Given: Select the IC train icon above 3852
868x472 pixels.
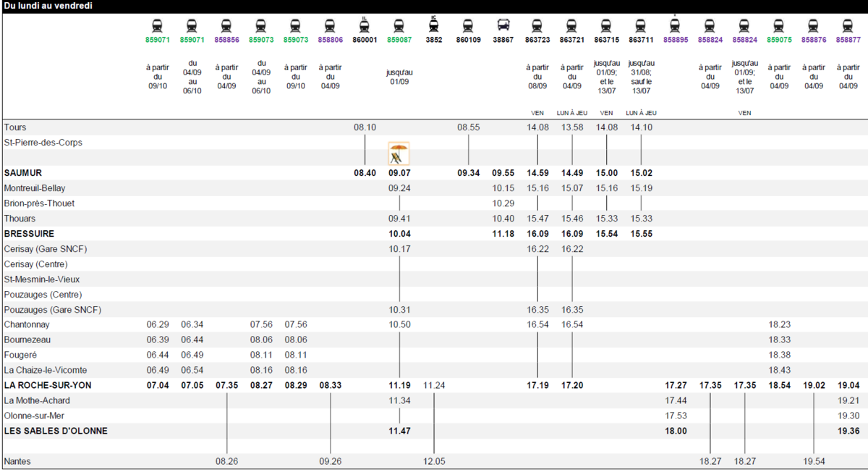Looking at the screenshot, I should (434, 25).
